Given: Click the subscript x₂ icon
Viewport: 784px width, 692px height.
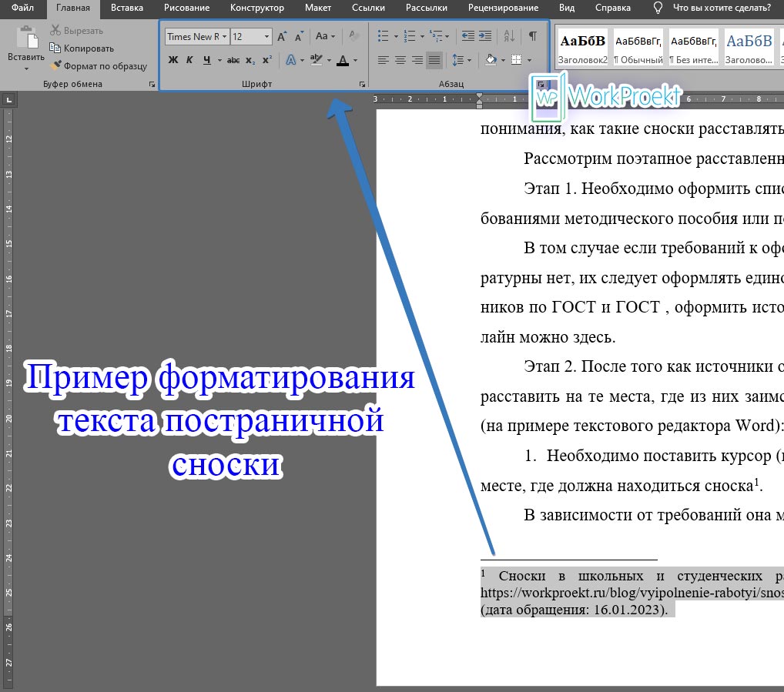Looking at the screenshot, I should (250, 60).
